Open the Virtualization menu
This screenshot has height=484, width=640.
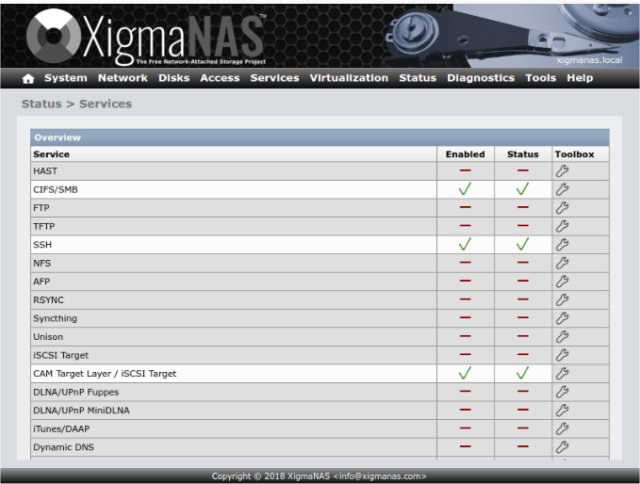[x=349, y=78]
